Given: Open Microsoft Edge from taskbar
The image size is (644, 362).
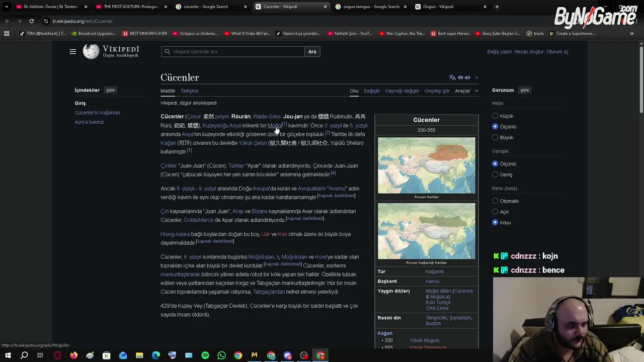Looking at the screenshot, I should (156, 355).
